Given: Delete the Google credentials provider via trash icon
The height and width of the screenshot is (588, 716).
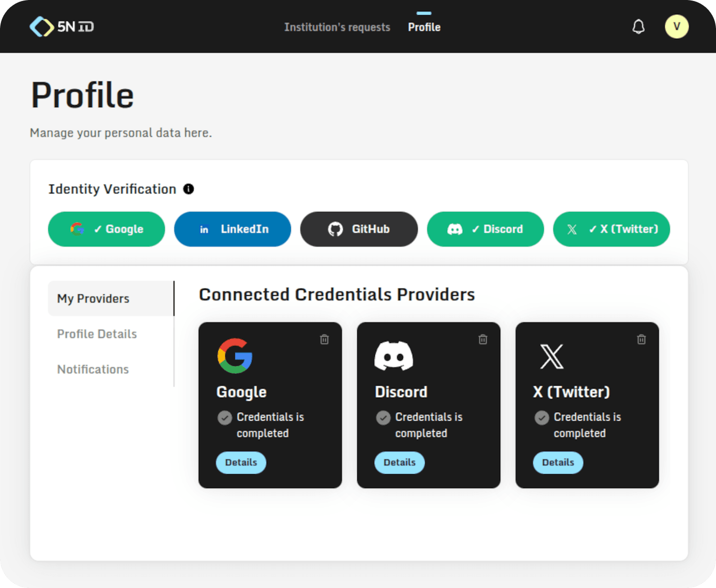Looking at the screenshot, I should 325,339.
